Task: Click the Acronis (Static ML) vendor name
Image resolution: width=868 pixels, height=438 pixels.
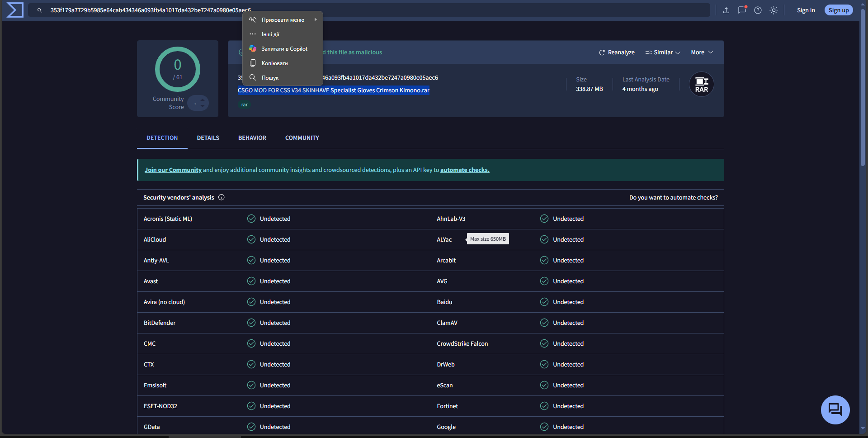Action: pyautogui.click(x=168, y=219)
